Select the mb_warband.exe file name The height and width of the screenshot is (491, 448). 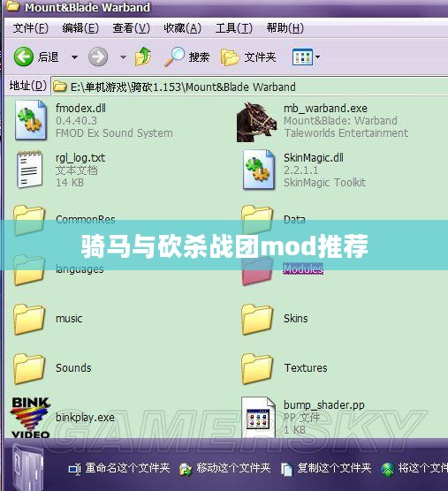(x=325, y=109)
